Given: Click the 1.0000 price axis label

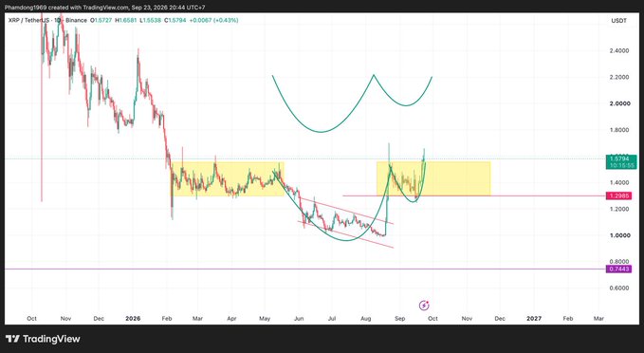Looking at the screenshot, I should [619, 235].
